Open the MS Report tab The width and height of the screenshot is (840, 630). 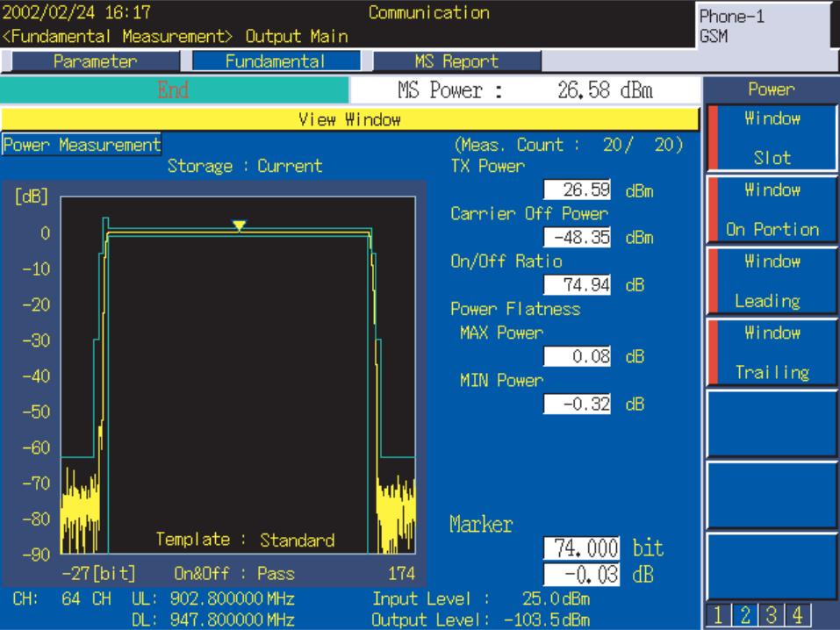[456, 61]
